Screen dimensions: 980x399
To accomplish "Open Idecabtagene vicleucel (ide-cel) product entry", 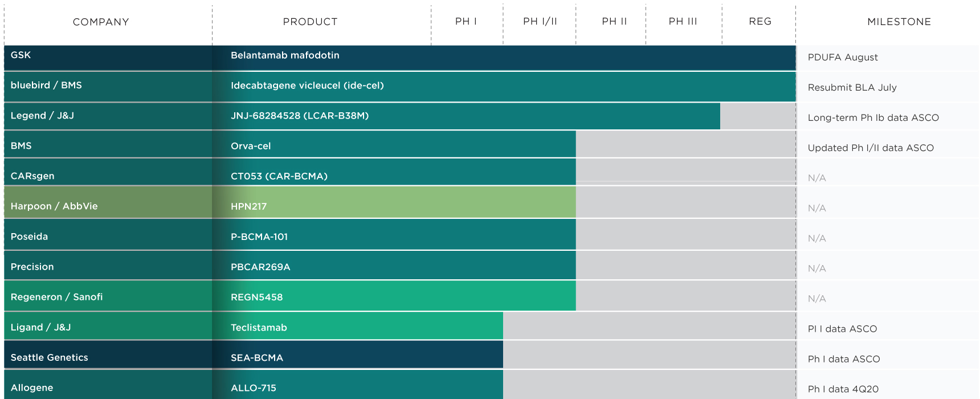I will [x=307, y=85].
